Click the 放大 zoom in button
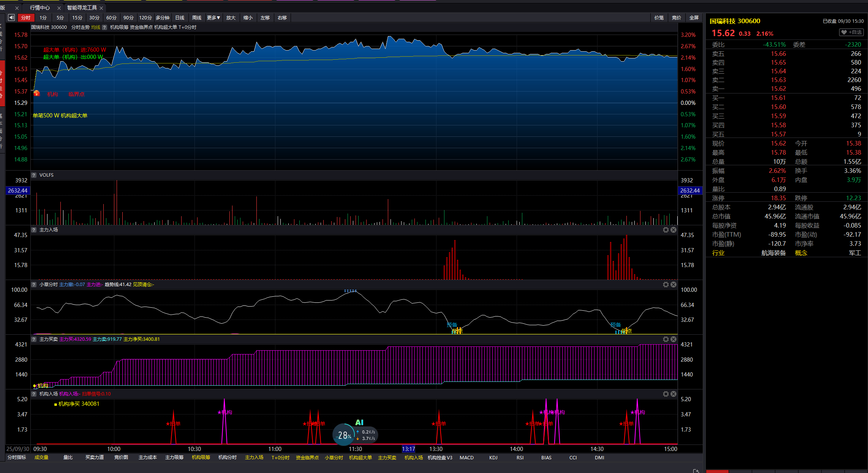Viewport: 868px width, 473px height. [x=231, y=18]
